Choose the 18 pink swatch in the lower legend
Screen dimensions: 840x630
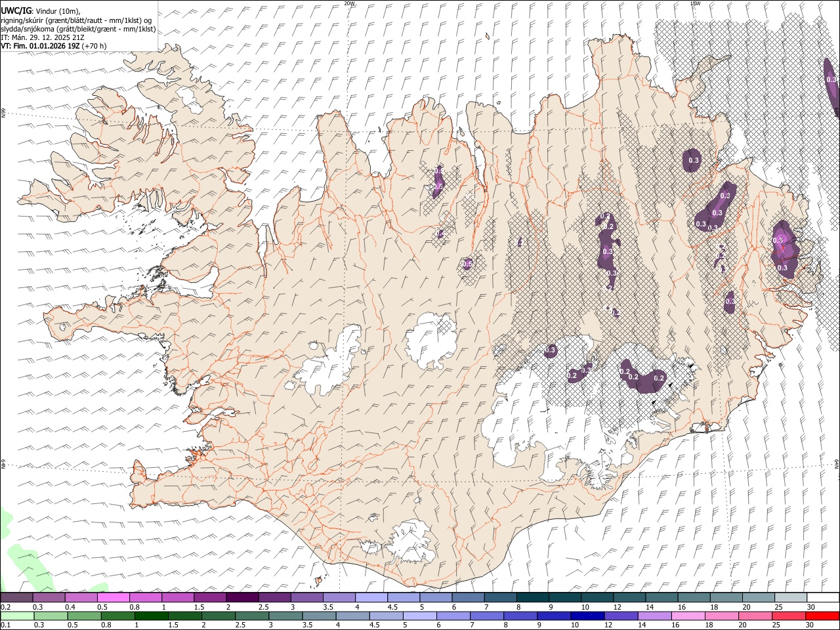tap(721, 616)
